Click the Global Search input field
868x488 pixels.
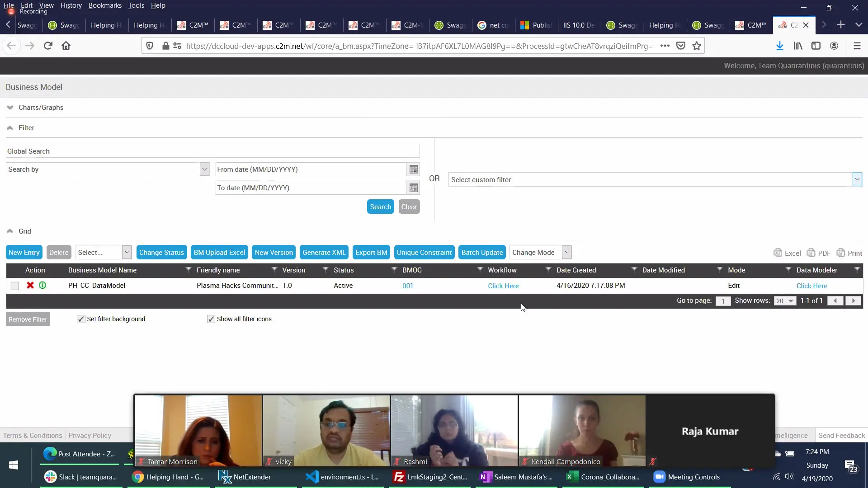coord(212,151)
